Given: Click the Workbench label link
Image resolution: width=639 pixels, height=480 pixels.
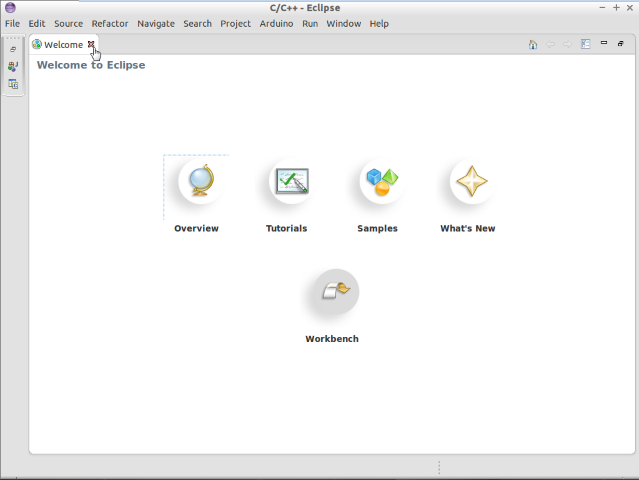Looking at the screenshot, I should click(x=332, y=339).
